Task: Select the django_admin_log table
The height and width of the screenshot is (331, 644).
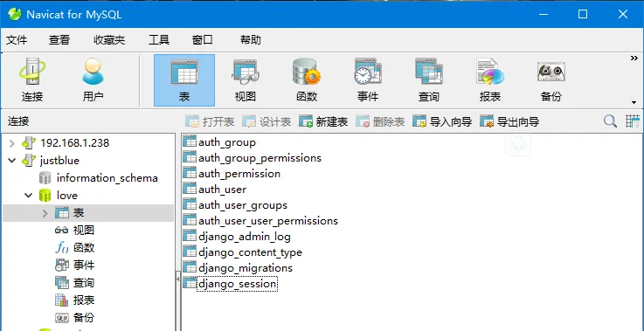Action: pos(245,237)
